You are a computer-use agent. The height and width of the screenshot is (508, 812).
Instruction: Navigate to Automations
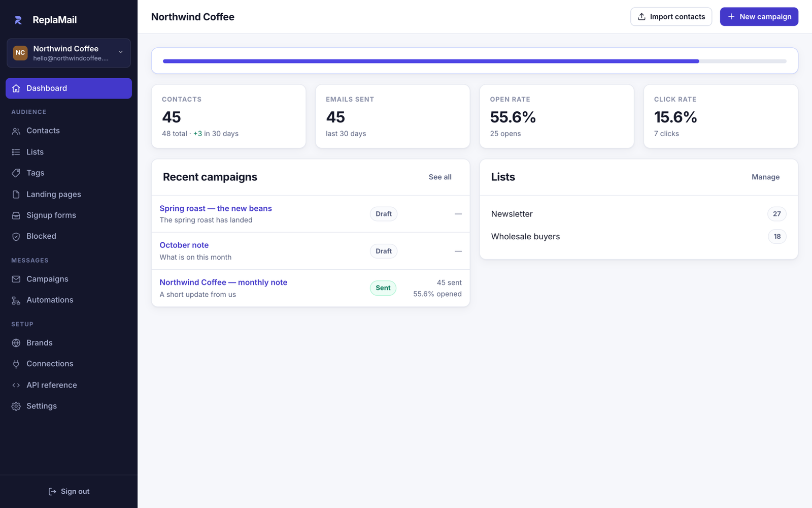(69, 300)
